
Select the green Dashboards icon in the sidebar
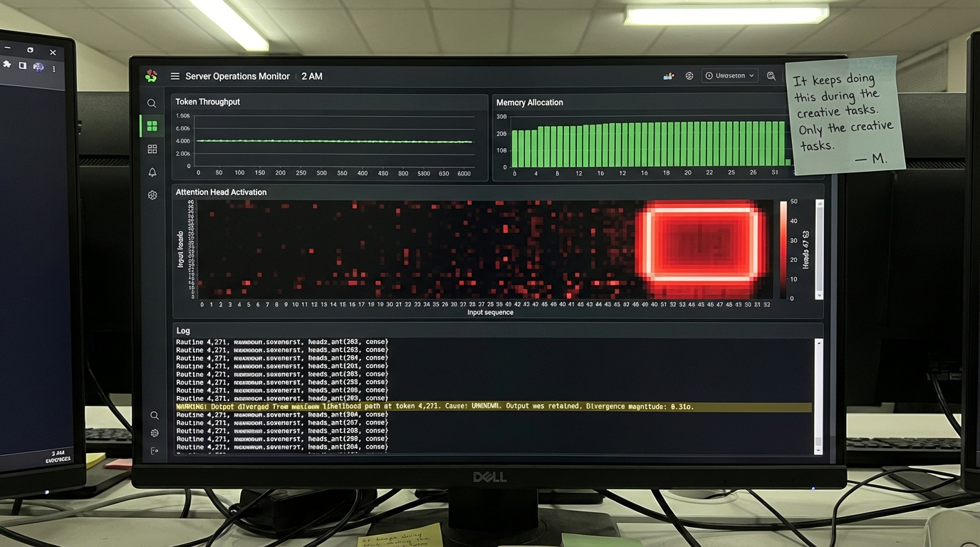point(152,125)
